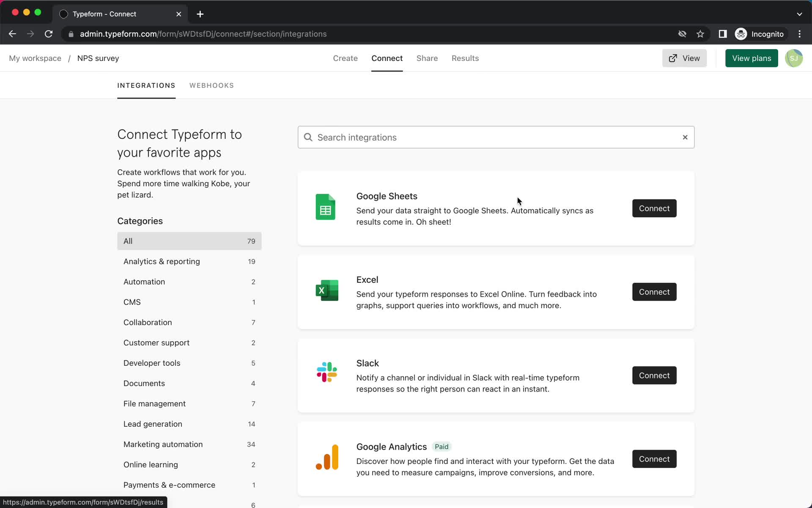Open a new browser tab

[200, 14]
